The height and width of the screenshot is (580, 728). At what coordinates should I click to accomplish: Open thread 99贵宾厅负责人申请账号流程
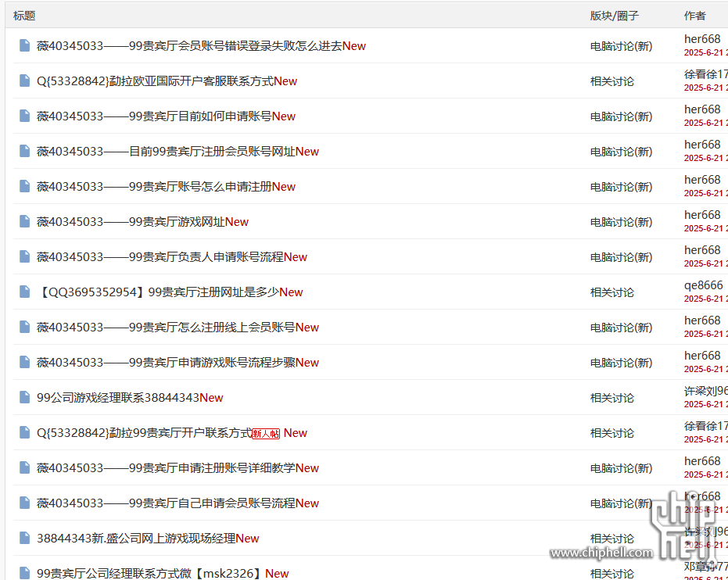click(x=160, y=257)
